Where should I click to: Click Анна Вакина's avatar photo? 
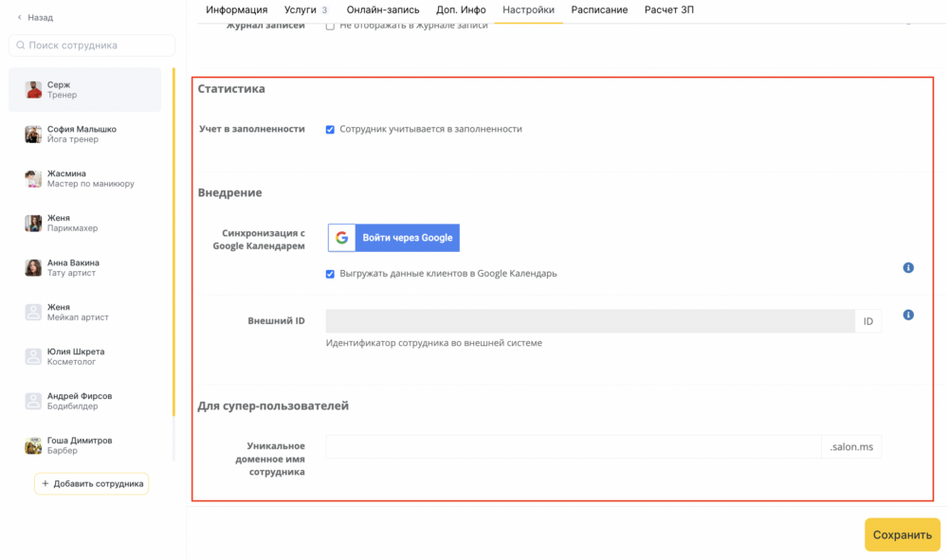[x=33, y=267]
